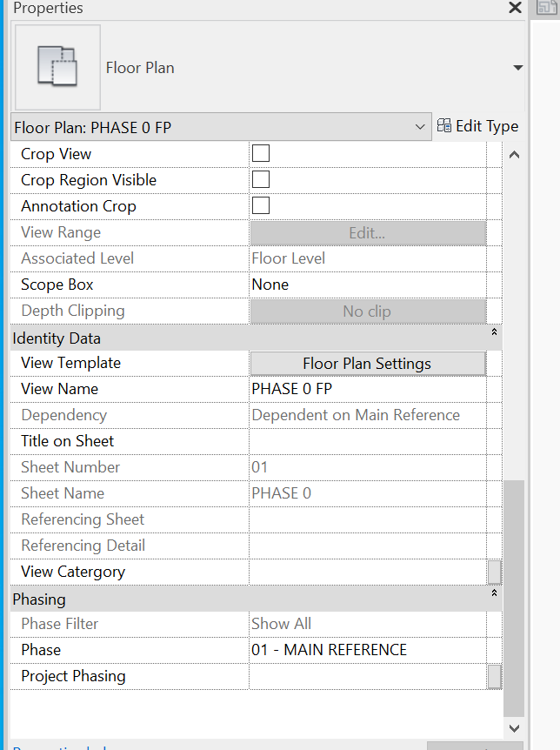Open the Floor Plan Settings view template
The height and width of the screenshot is (750, 560).
pyautogui.click(x=366, y=363)
